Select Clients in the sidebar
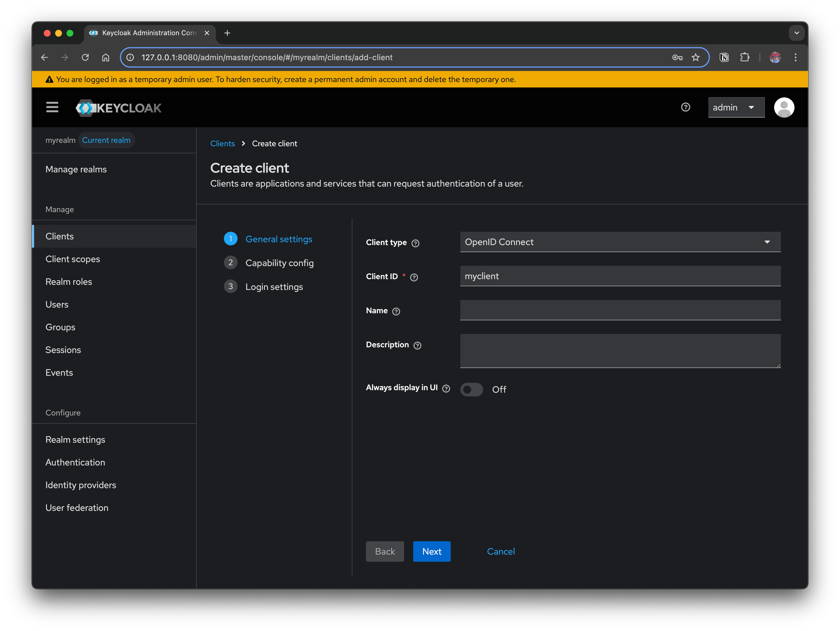 pos(114,236)
